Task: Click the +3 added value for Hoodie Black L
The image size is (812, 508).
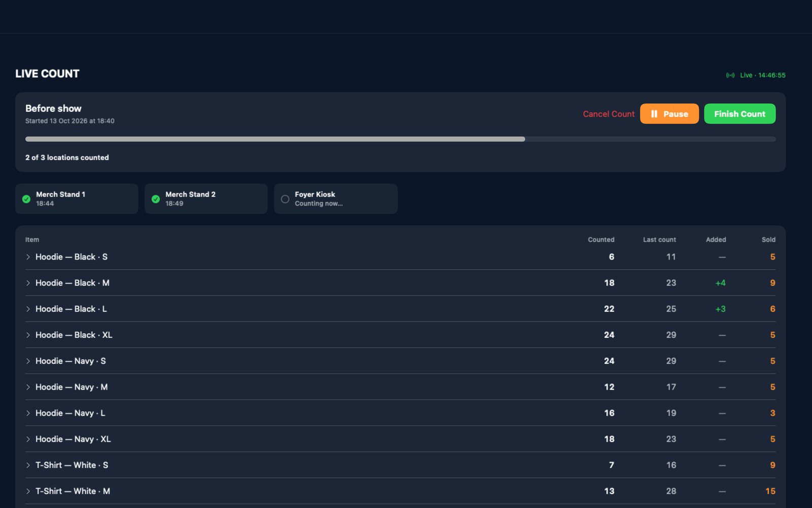Action: tap(720, 309)
